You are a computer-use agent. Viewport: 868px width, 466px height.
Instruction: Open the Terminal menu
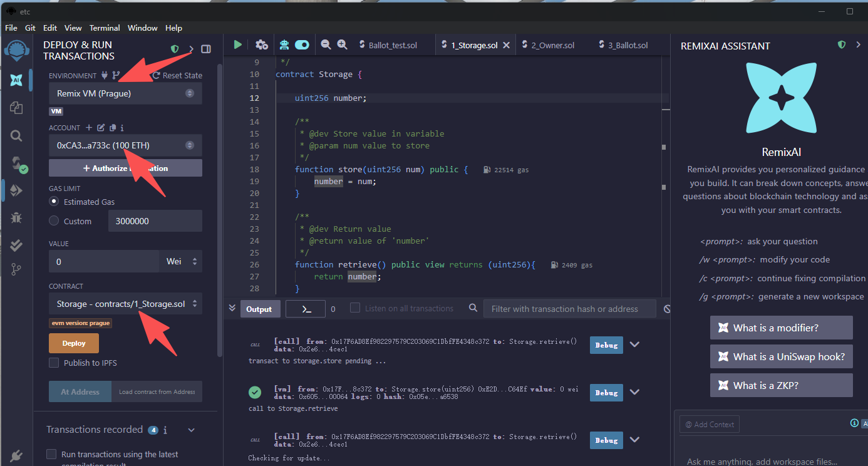click(x=105, y=28)
